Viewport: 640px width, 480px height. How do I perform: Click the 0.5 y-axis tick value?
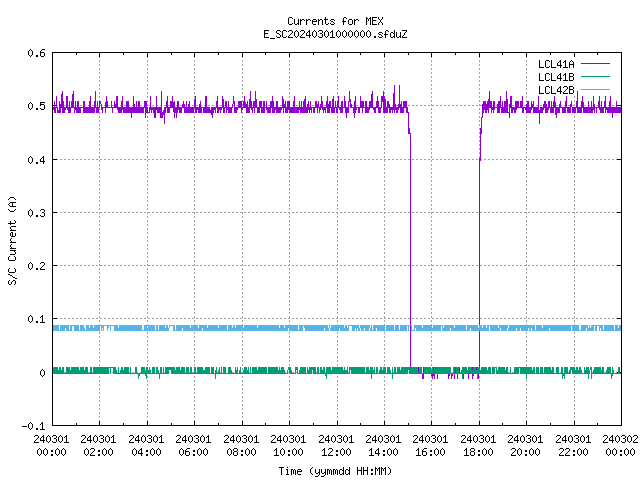(36, 106)
